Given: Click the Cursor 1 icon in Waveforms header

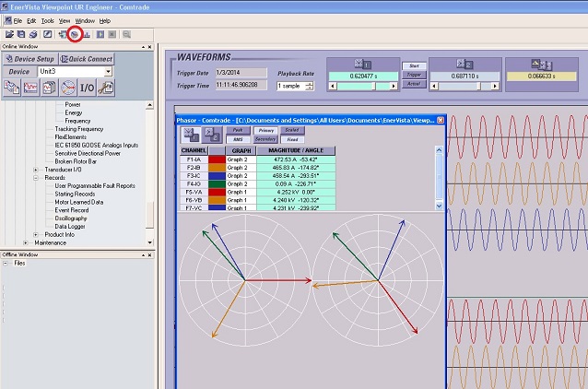Looking at the screenshot, I should coord(362,65).
